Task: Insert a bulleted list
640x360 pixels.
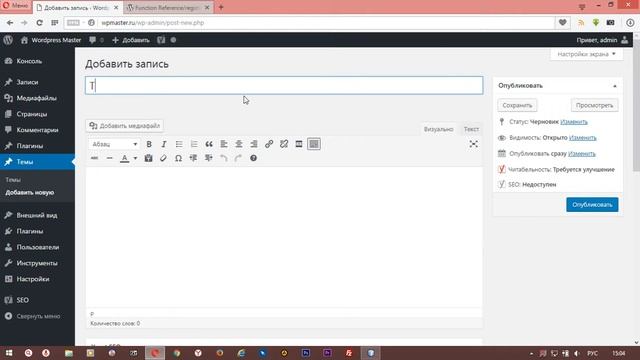Action: click(179, 144)
